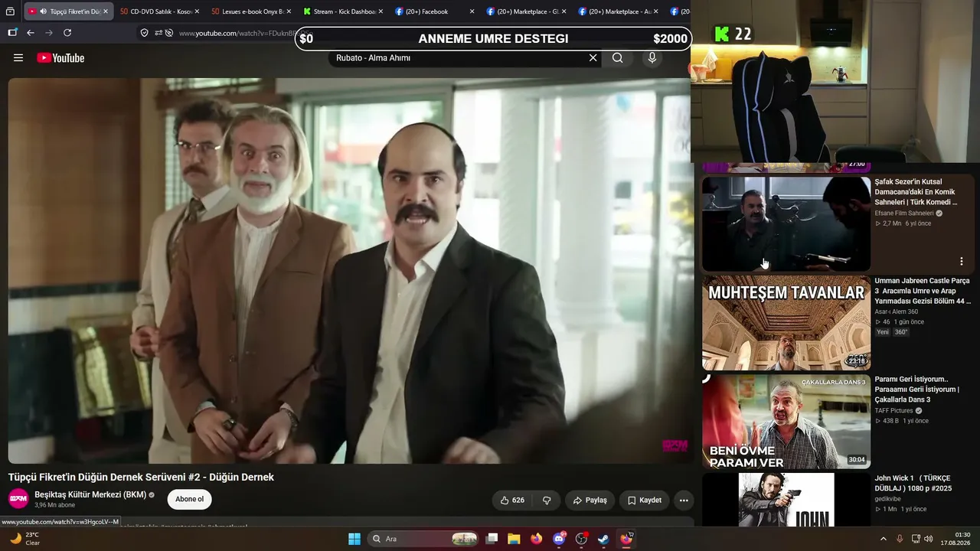Run search with magnifier button
This screenshot has width=980, height=551.
click(618, 58)
